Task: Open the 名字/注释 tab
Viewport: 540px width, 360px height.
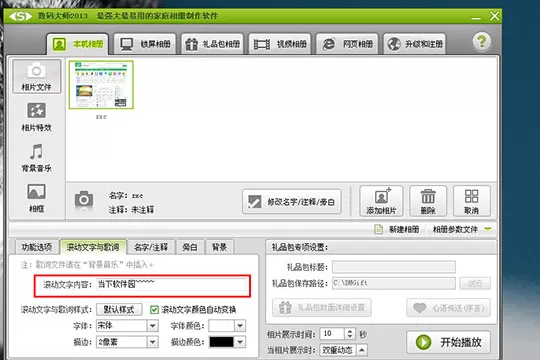Action: (151, 247)
